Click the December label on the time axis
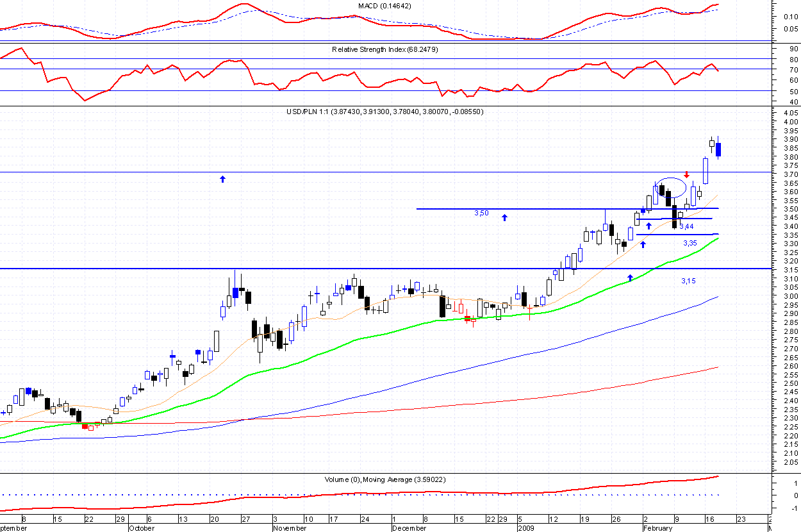Screen dimensions: 801x532 (409, 528)
